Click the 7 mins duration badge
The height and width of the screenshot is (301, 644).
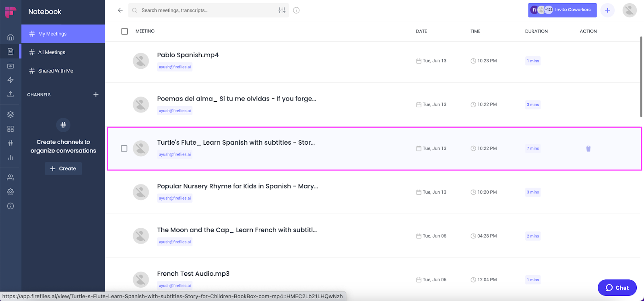[533, 149]
